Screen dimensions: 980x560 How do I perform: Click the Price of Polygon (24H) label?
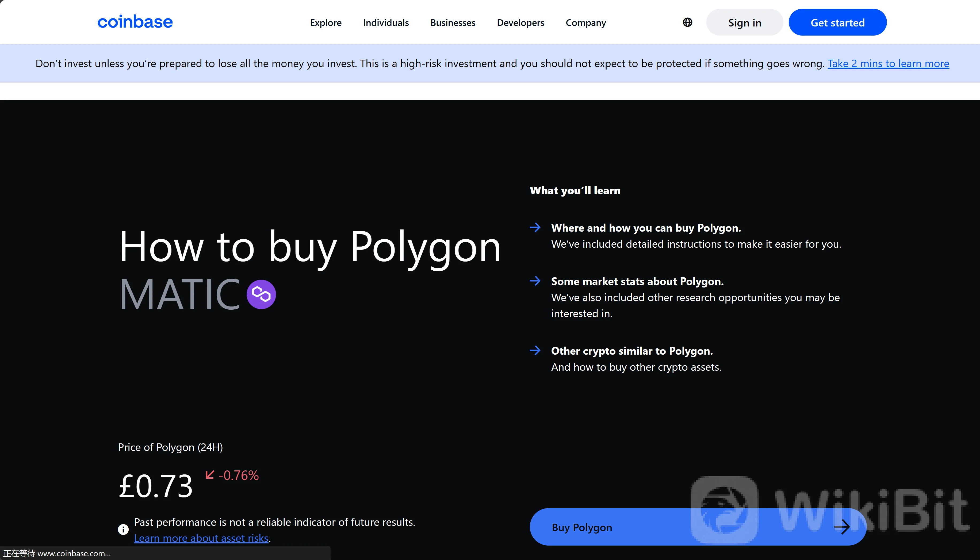pos(170,447)
